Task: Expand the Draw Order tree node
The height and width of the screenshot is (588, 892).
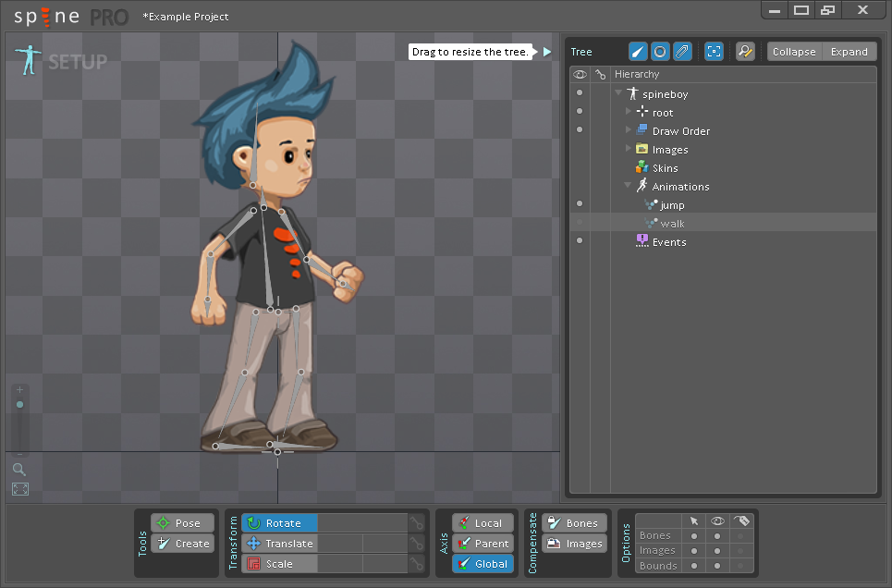Action: (x=629, y=130)
